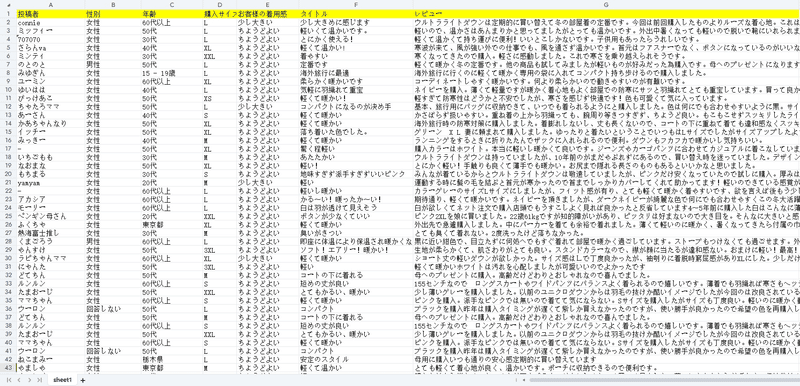Select the cell containing もちまる
Screen dimensions: 800x386
pyautogui.click(x=51, y=174)
